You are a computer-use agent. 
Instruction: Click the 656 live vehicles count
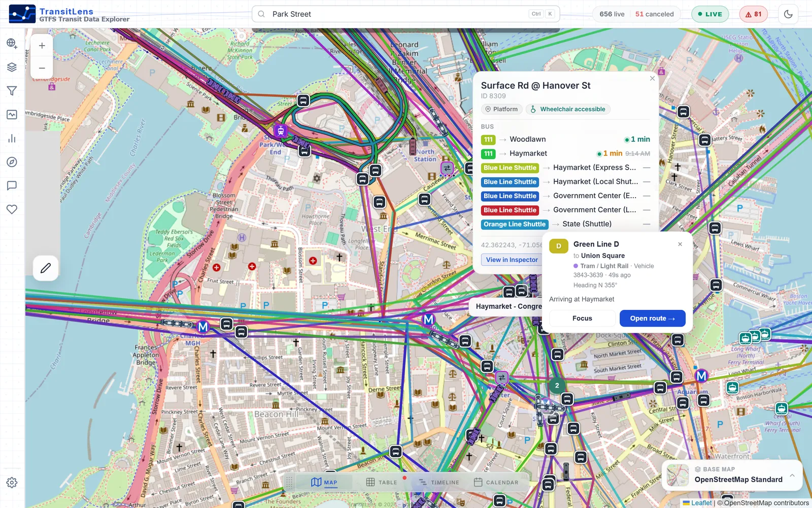pos(612,14)
